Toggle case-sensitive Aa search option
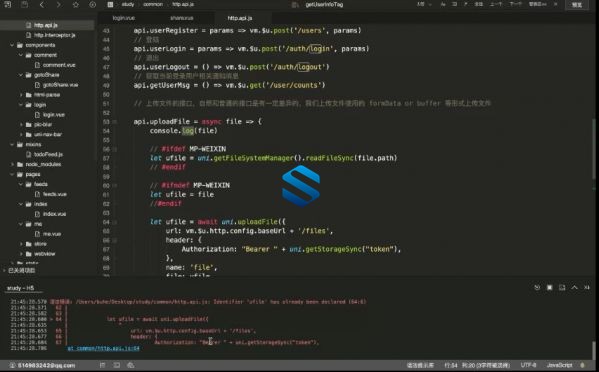Screen dimensions: 599x372 (x=443, y=4)
